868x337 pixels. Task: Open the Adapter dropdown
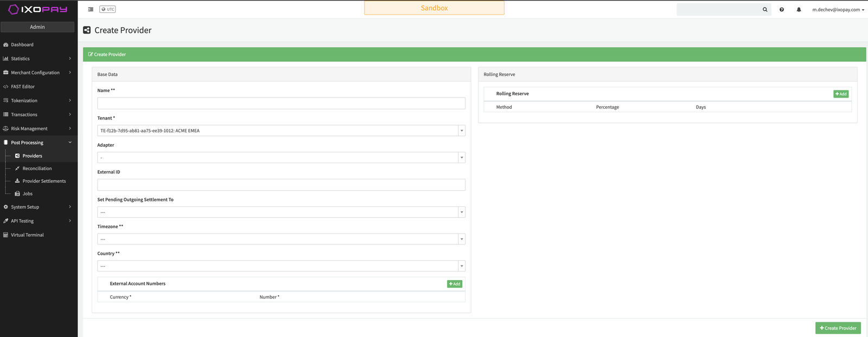pos(281,158)
